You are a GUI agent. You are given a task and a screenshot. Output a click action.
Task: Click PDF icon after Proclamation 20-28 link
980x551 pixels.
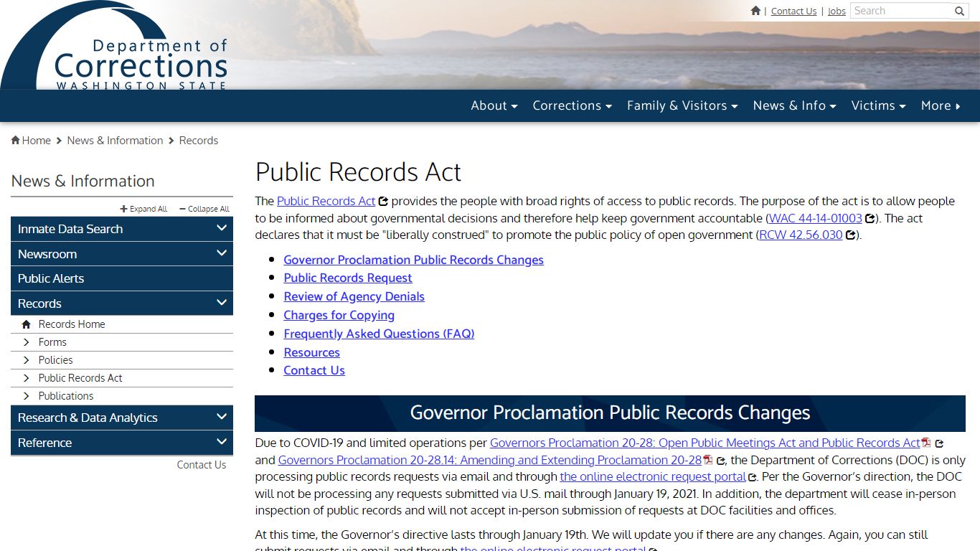coord(926,443)
